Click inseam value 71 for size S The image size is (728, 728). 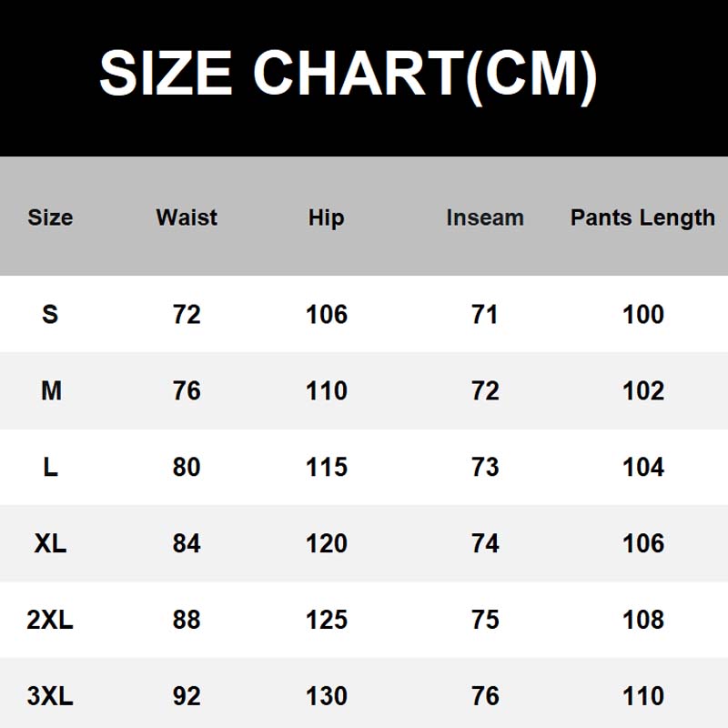485,314
